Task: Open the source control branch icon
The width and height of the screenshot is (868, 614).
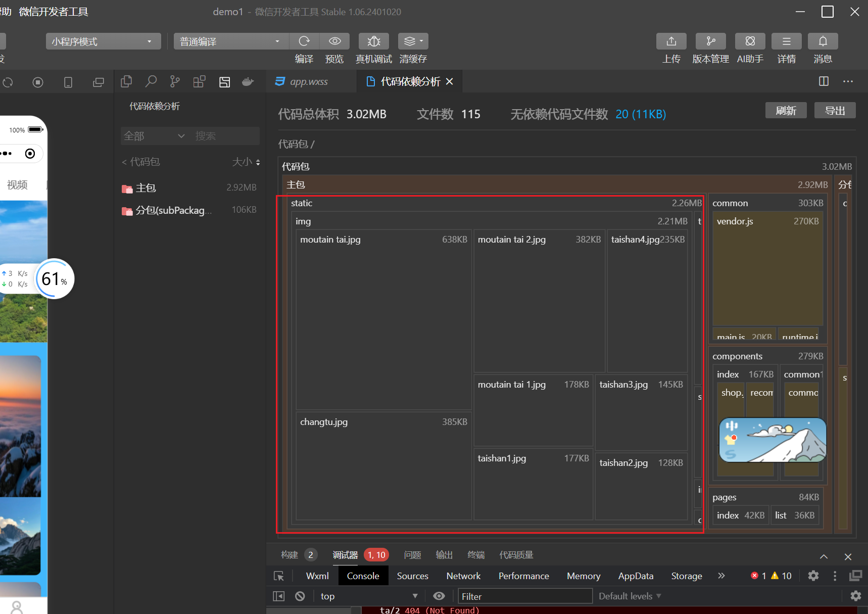Action: pyautogui.click(x=175, y=81)
